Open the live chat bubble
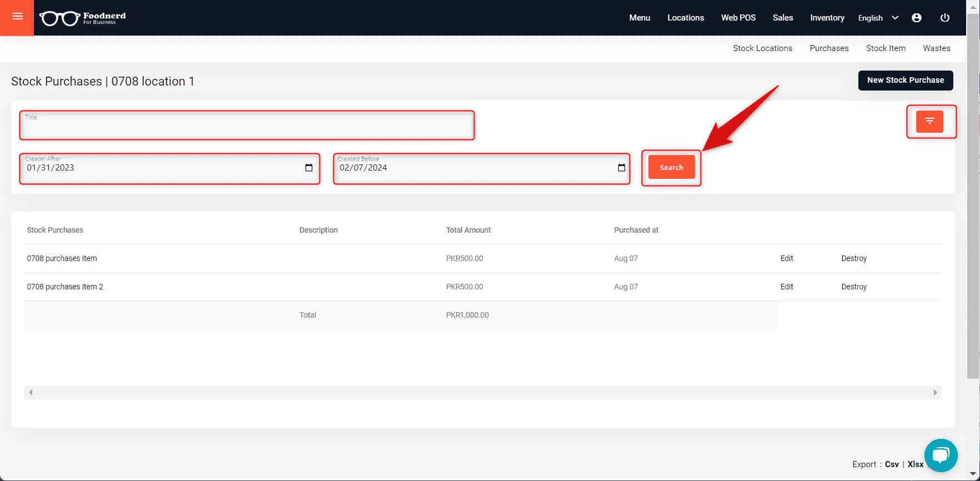 tap(941, 455)
